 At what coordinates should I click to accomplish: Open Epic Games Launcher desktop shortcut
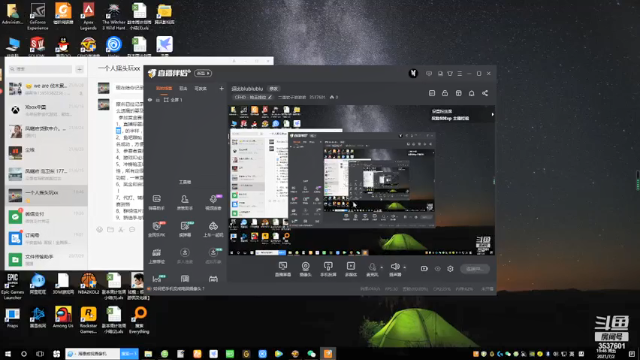coord(13,286)
